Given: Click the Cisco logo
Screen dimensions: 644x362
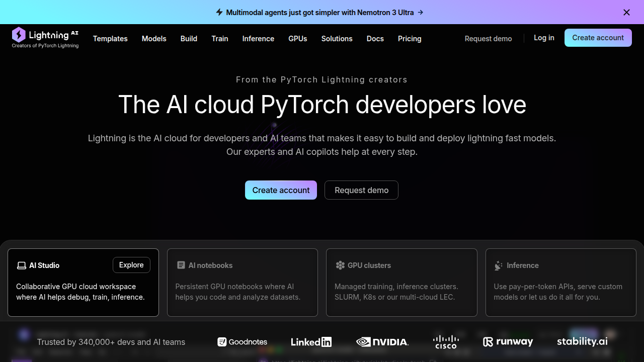Looking at the screenshot, I should (x=446, y=342).
